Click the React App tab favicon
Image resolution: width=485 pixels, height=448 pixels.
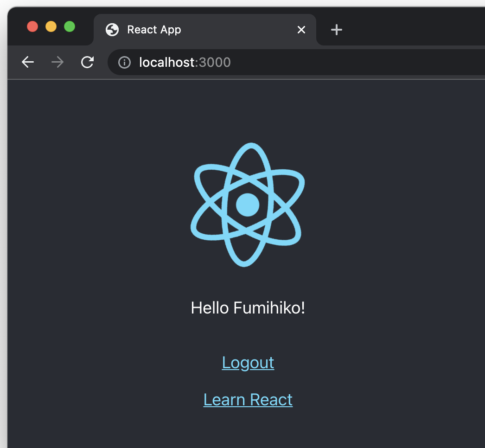[x=112, y=30]
